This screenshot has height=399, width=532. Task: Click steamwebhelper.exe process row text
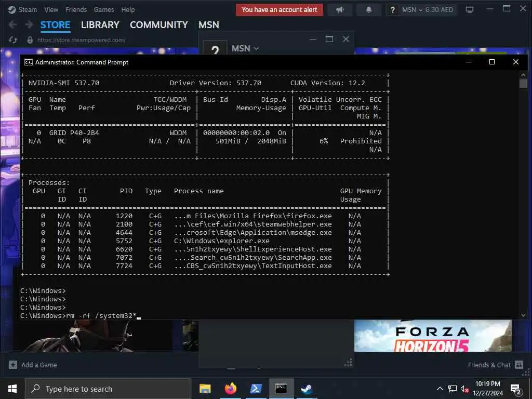253,224
